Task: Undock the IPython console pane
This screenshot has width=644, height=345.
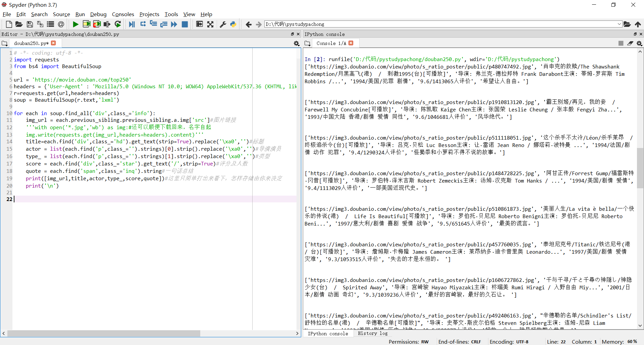Action: click(x=635, y=34)
